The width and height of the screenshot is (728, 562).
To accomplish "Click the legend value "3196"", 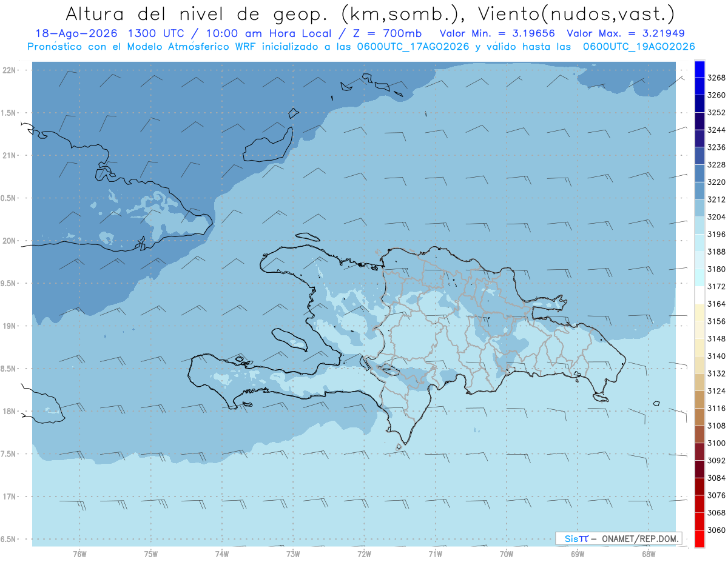I will click(716, 235).
